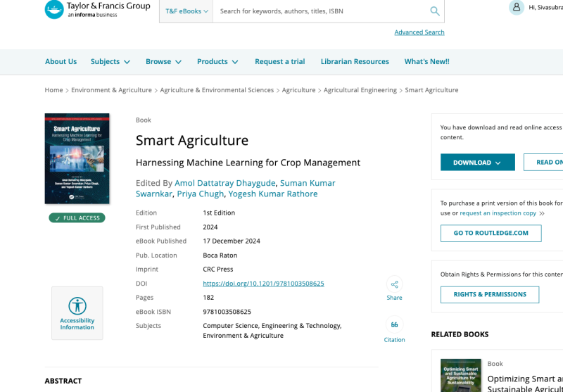Click the FULL ACCESS badge
The height and width of the screenshot is (392, 563).
(x=77, y=218)
